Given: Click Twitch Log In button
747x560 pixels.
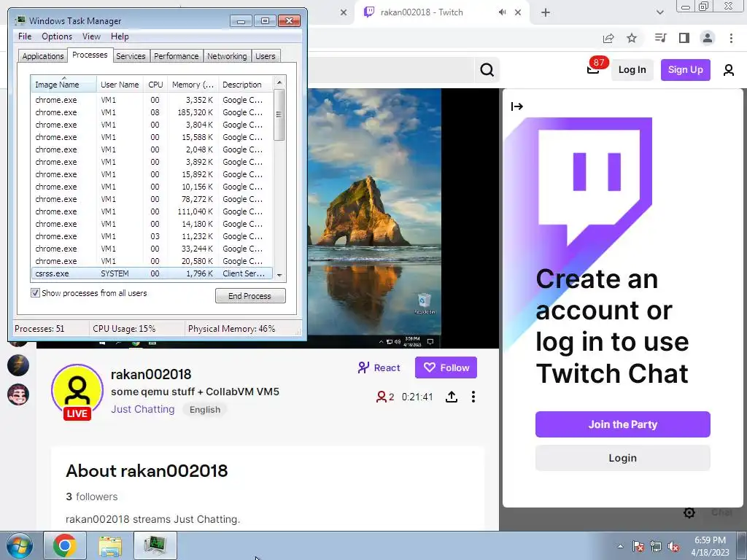Looking at the screenshot, I should (632, 70).
